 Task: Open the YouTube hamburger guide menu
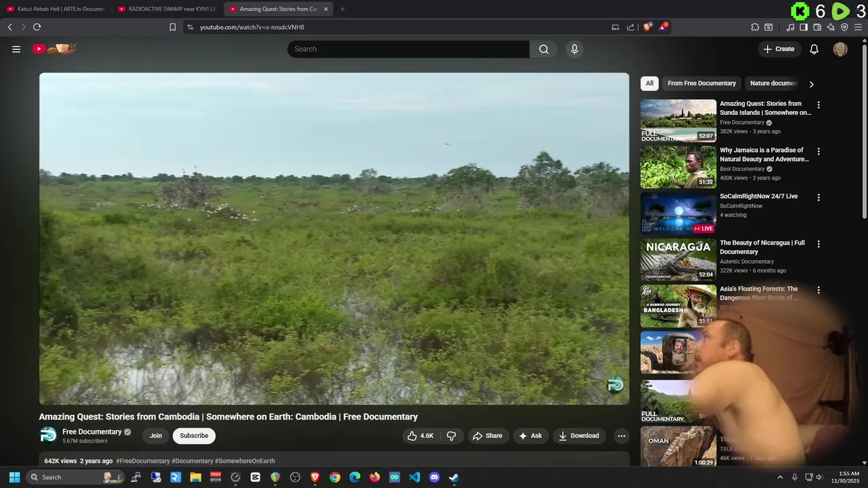pos(16,49)
